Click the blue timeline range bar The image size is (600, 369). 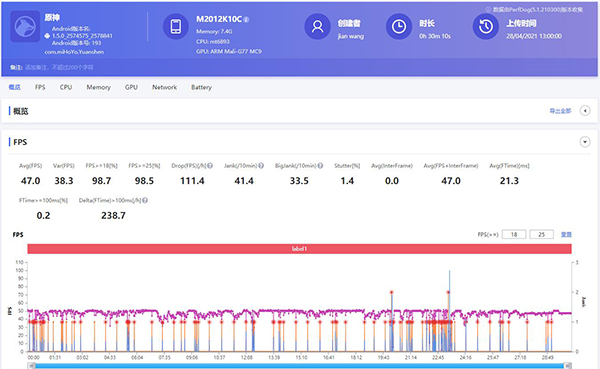click(300, 366)
